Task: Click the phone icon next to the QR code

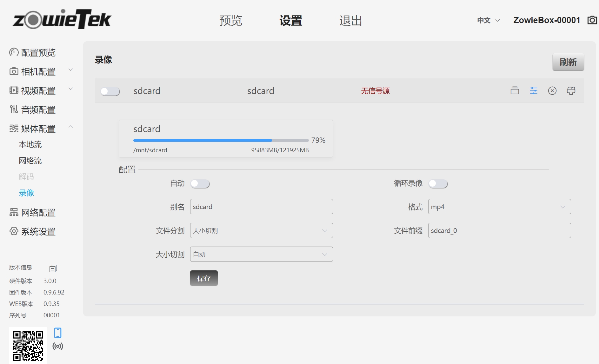Action: click(57, 333)
